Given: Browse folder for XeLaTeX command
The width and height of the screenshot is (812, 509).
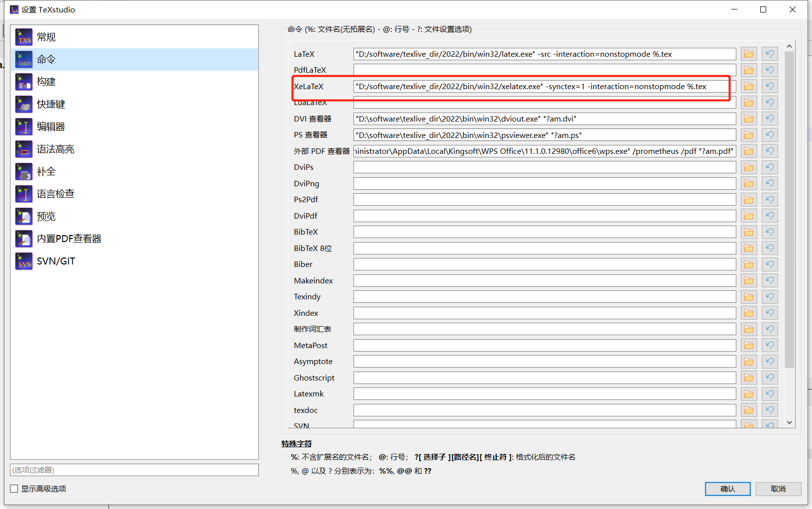Looking at the screenshot, I should (x=749, y=86).
